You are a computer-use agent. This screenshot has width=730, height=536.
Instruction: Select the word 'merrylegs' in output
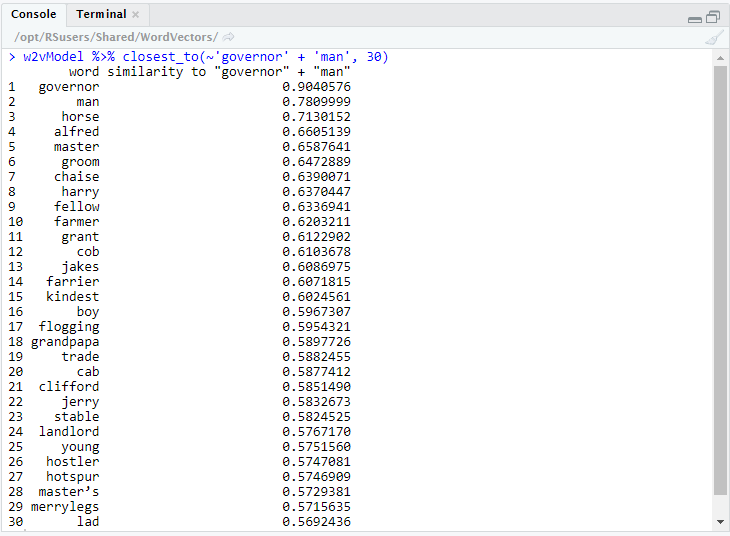click(x=65, y=507)
